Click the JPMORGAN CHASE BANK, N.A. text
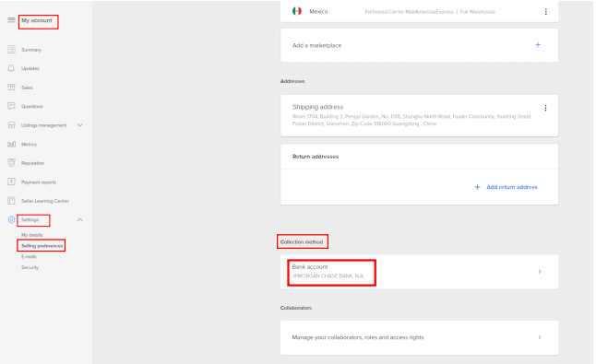The image size is (596, 364). (328, 276)
